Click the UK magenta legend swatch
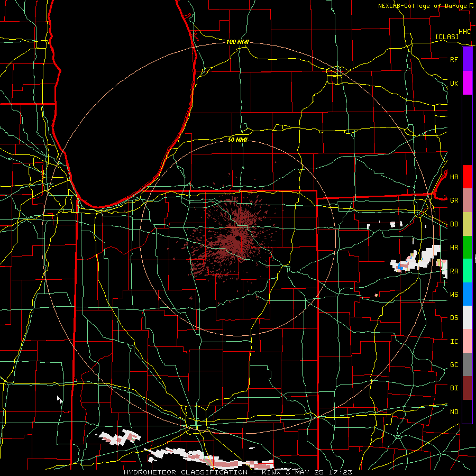The width and height of the screenshot is (476, 476). pyautogui.click(x=467, y=83)
